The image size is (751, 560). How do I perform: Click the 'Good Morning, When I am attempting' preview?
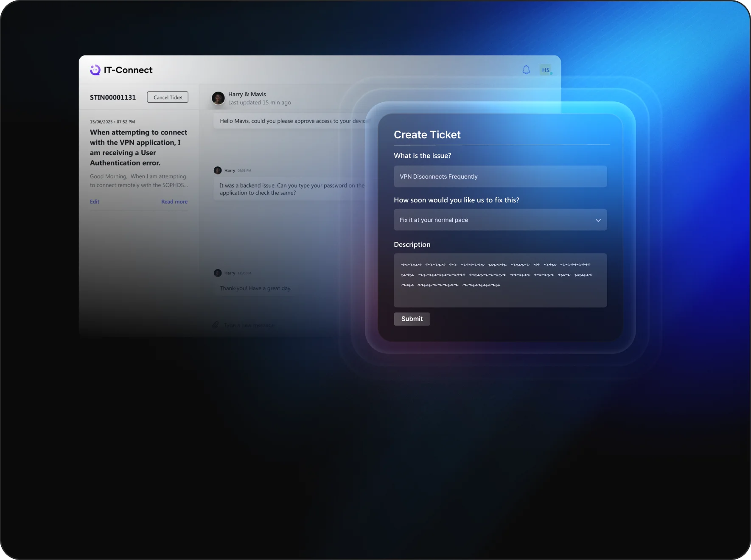coord(139,181)
